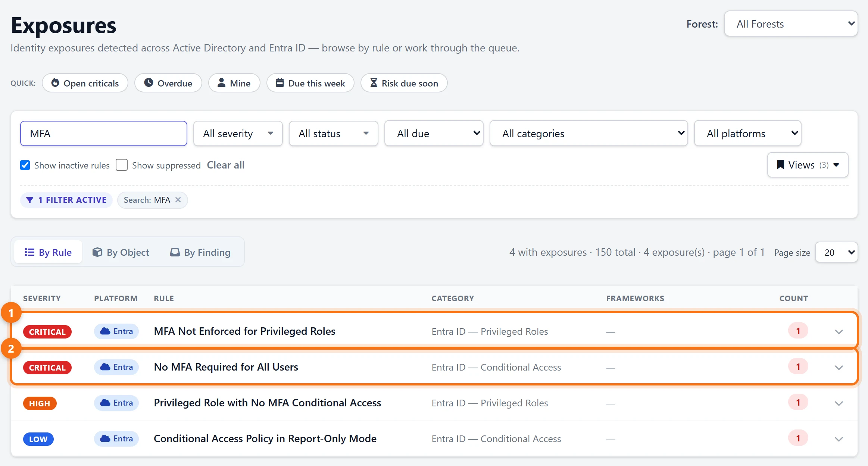Change the Page size dropdown
Viewport: 868px width, 466px height.
click(x=837, y=252)
